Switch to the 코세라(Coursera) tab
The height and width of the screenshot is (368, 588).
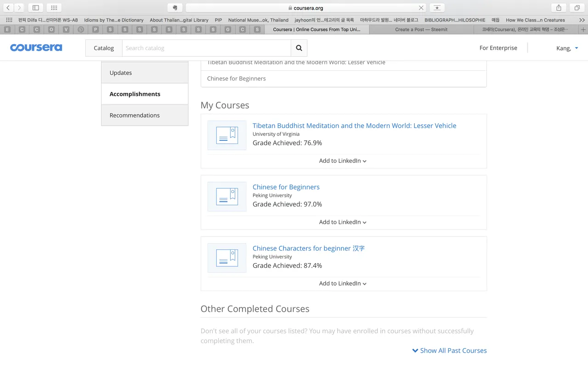click(x=526, y=29)
